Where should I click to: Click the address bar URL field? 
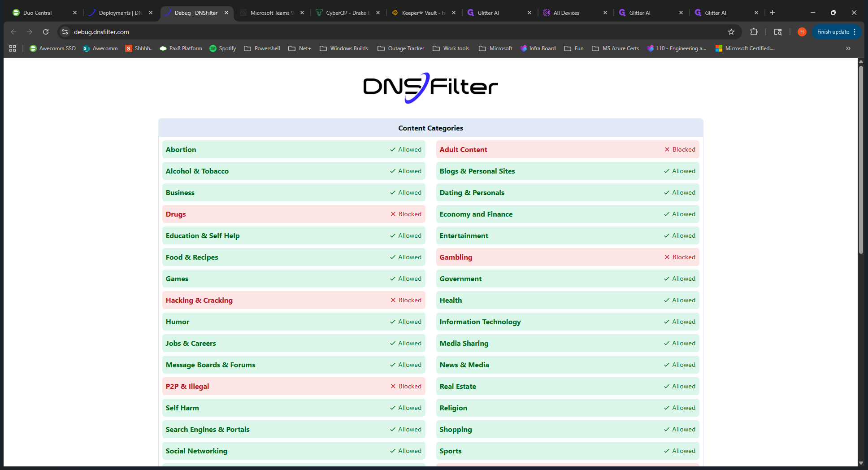coord(395,32)
